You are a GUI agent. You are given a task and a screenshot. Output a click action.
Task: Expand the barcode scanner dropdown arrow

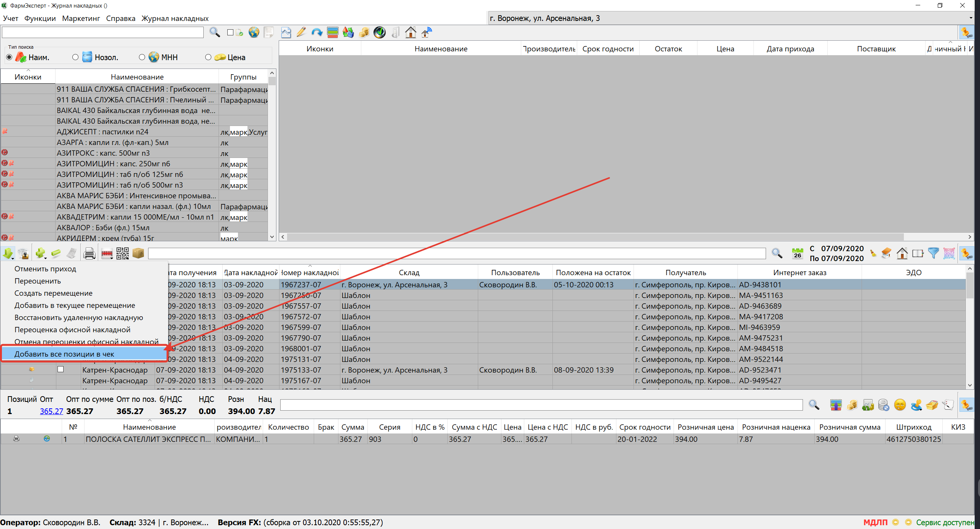coord(112,258)
